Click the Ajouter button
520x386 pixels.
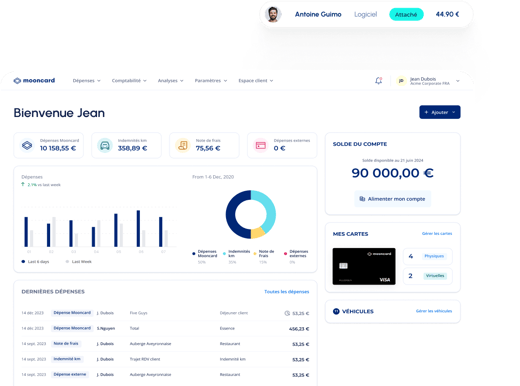(x=440, y=112)
